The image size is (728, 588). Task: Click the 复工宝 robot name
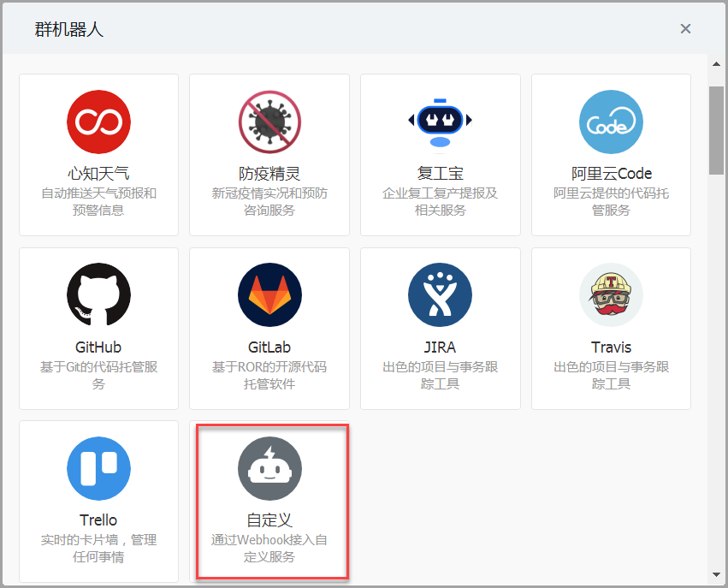point(441,174)
